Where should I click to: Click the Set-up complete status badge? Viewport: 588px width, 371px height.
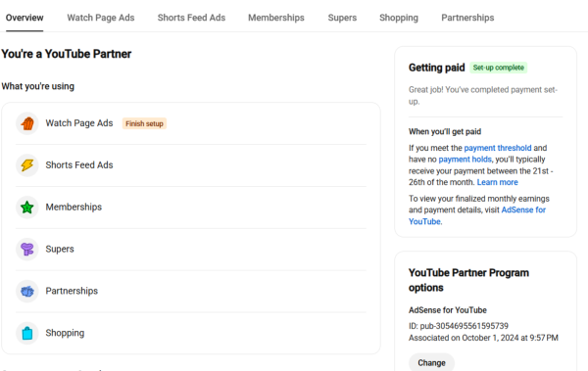pyautogui.click(x=499, y=68)
